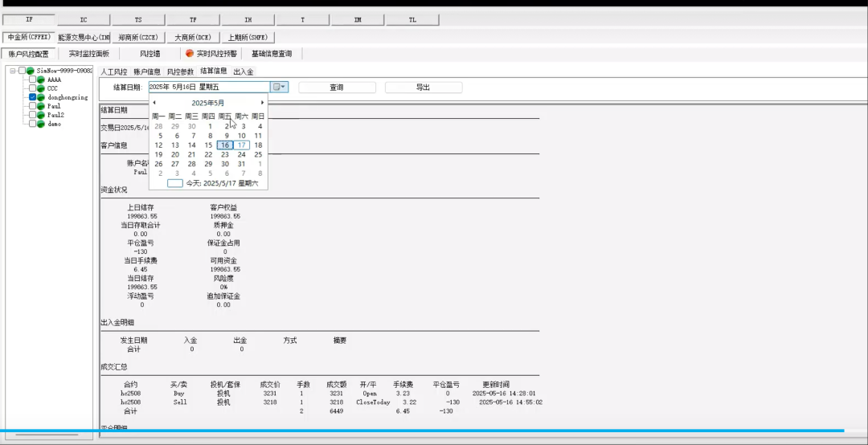Uncheck the donghongxing account checkbox

pyautogui.click(x=32, y=97)
